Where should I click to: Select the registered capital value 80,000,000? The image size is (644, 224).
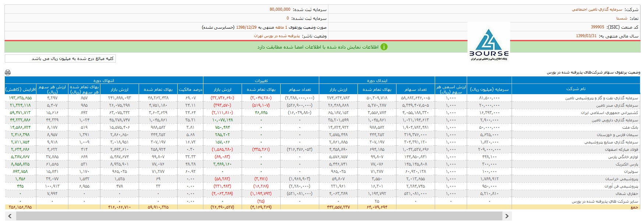point(280,9)
